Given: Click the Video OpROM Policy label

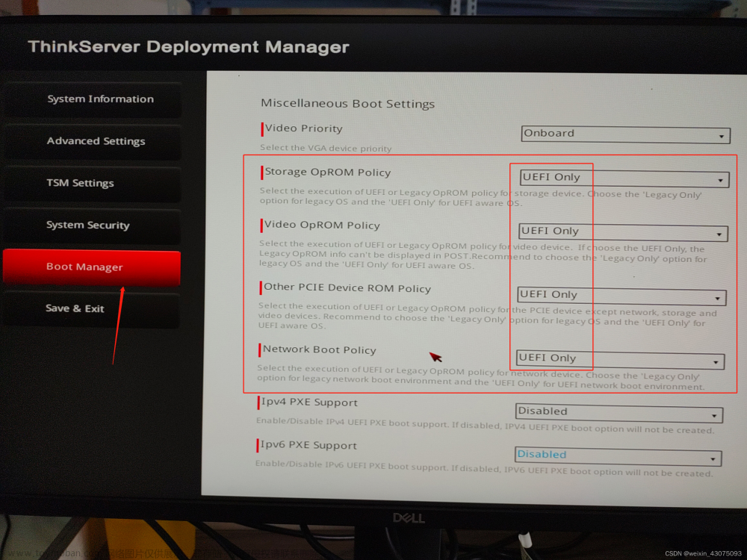Looking at the screenshot, I should pos(322,225).
